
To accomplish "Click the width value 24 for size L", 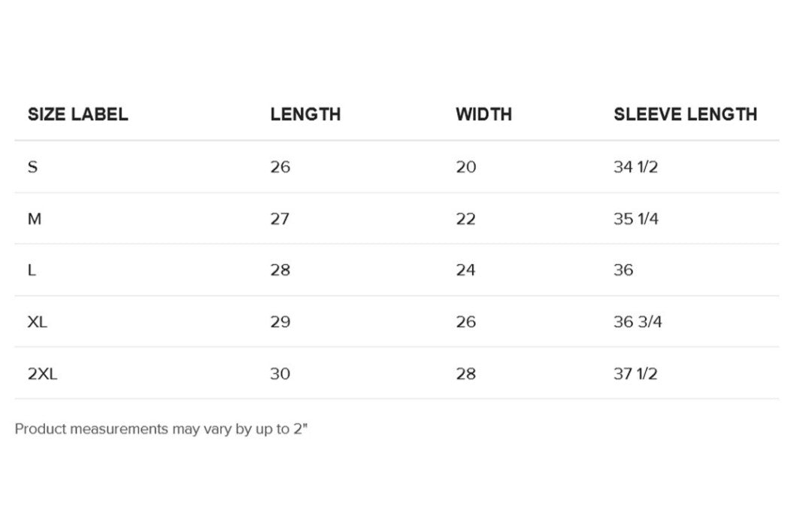I will (465, 270).
